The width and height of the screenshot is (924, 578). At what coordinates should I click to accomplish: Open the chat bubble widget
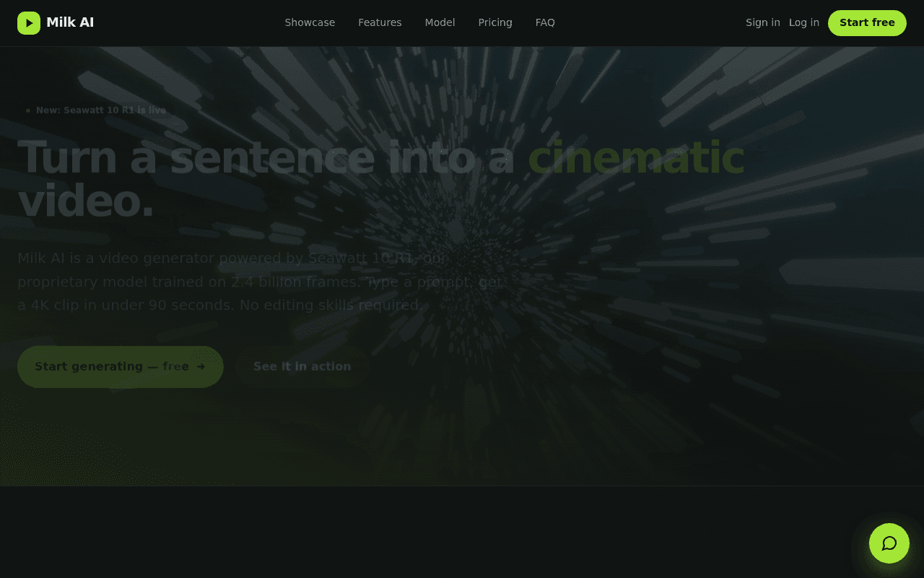889,543
